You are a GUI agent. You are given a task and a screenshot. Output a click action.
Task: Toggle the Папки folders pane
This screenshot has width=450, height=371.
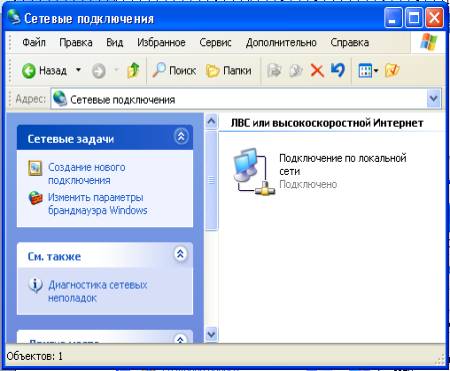point(229,71)
